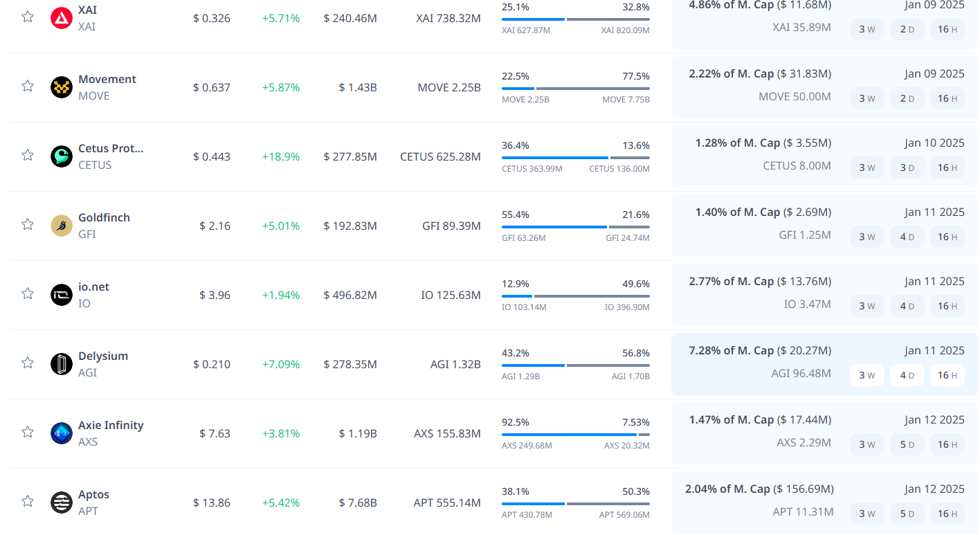The image size is (980, 535).
Task: Toggle the Goldfinch favorite star
Action: [28, 224]
